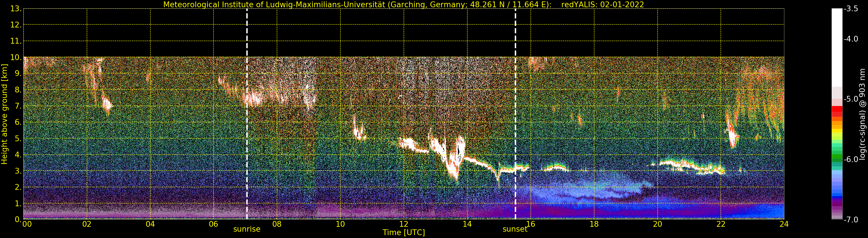Click the time axis tick label 18

tap(594, 224)
